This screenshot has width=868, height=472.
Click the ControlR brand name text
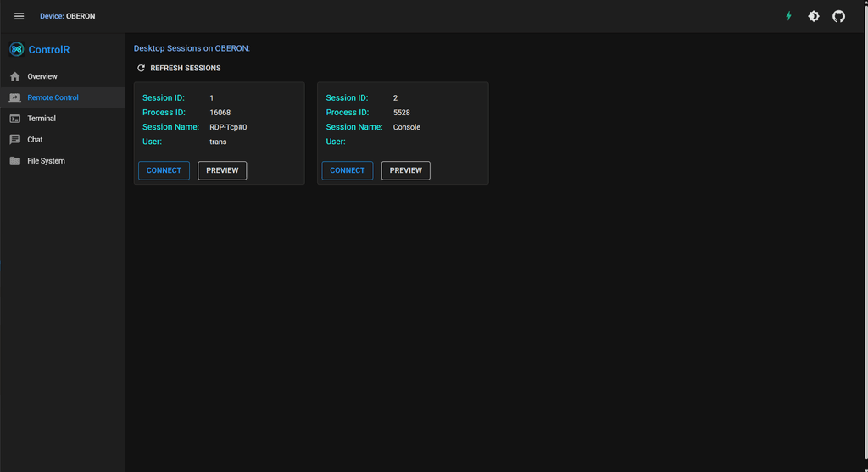(49, 50)
